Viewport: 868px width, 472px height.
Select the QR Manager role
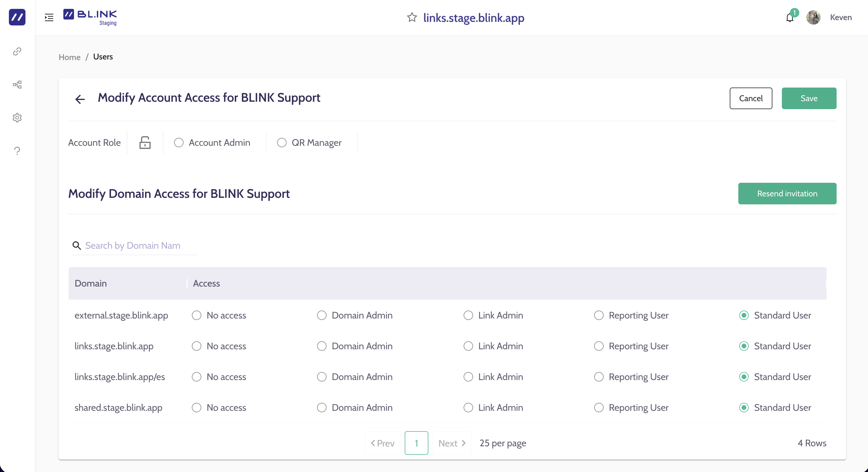282,143
